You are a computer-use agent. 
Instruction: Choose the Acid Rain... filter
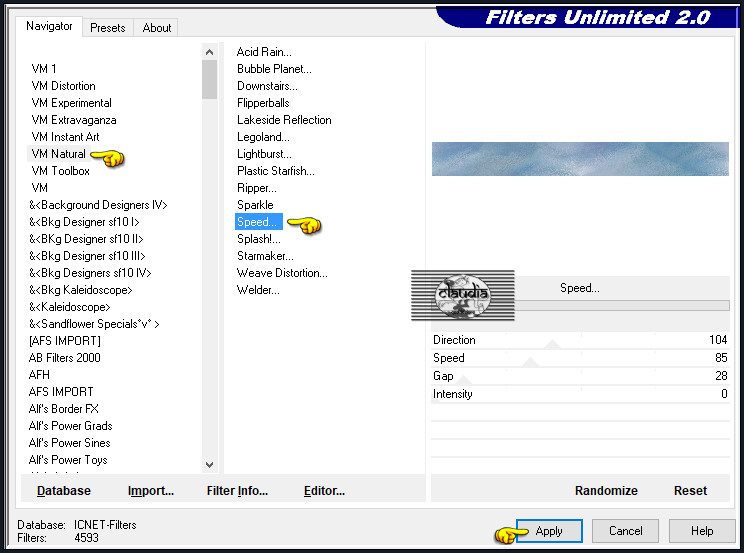point(264,52)
